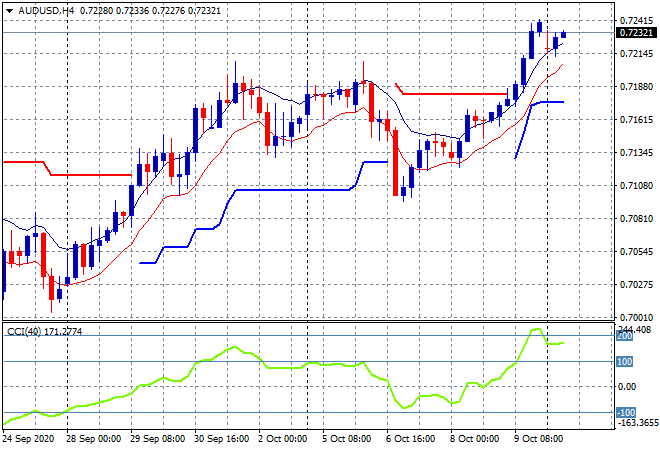Click the dropdown triangle beside AUDUSD,H4
This screenshot has height=450, width=660.
click(x=9, y=11)
